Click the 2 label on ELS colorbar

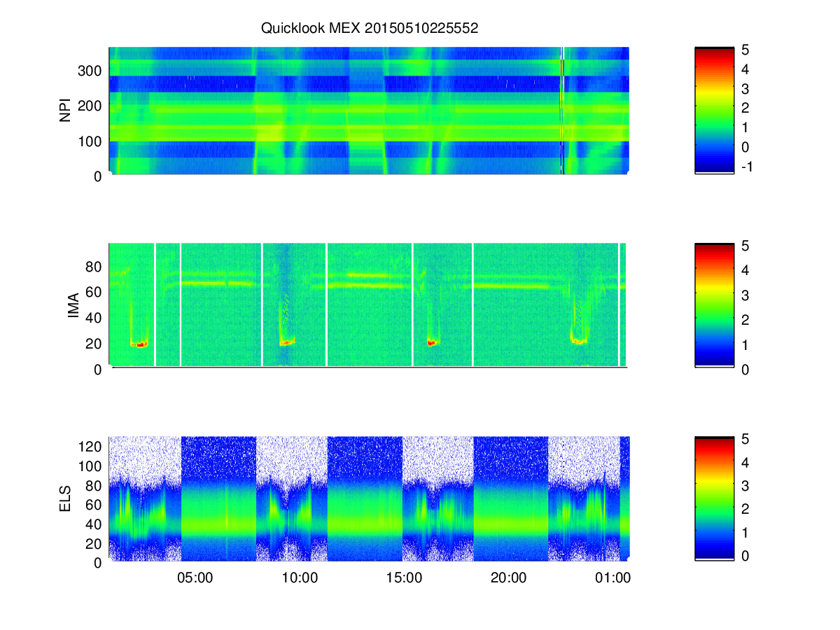coord(746,509)
